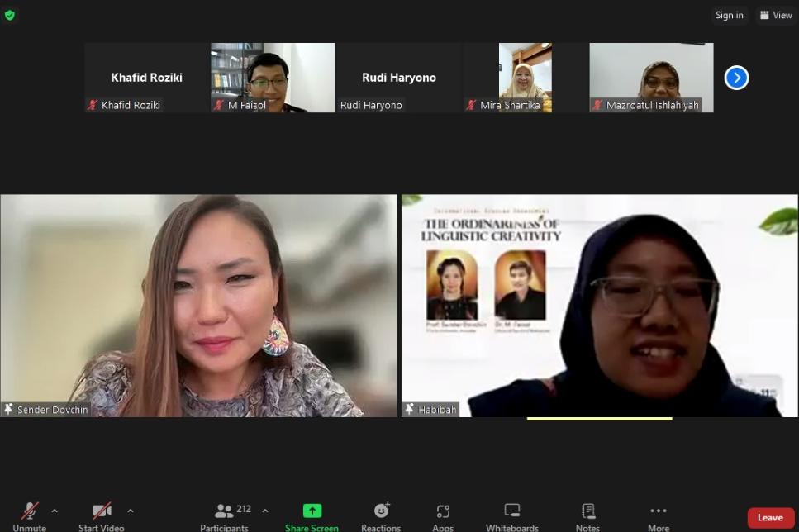
Task: Expand the chevron next to Participants
Action: click(x=265, y=511)
